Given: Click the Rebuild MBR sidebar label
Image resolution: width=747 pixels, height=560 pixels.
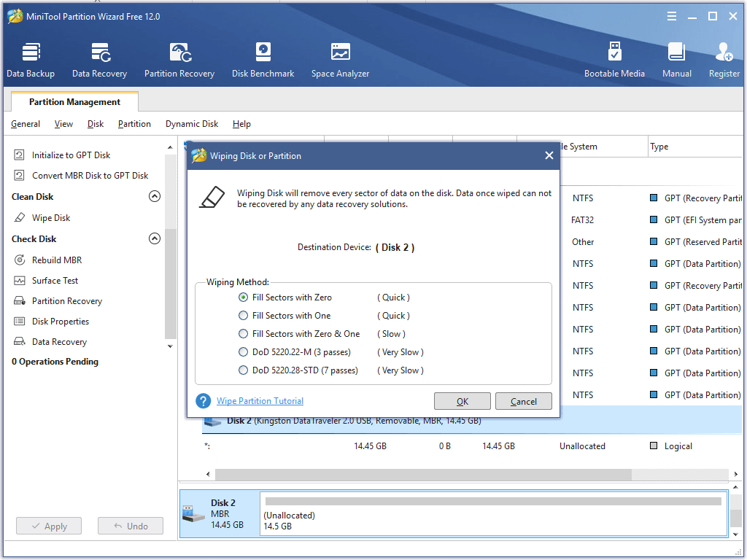Looking at the screenshot, I should [57, 260].
